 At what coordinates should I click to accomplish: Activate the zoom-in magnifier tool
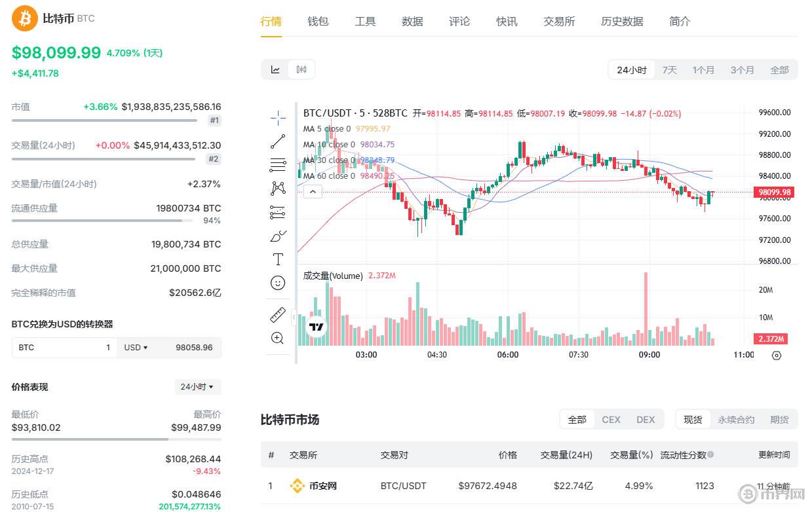point(277,338)
